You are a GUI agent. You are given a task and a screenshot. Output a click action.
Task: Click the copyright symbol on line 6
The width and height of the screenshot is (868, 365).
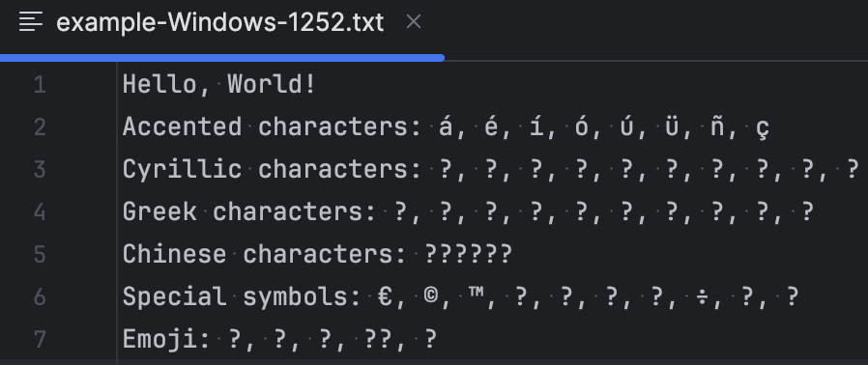tap(430, 295)
